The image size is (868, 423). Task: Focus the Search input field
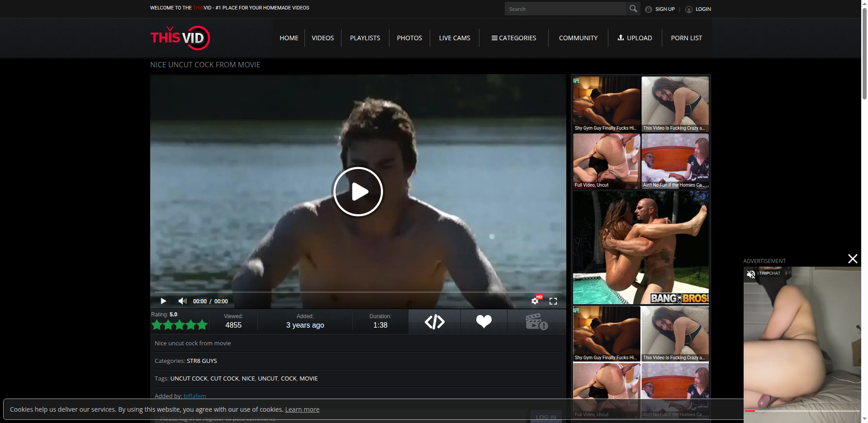pyautogui.click(x=566, y=9)
